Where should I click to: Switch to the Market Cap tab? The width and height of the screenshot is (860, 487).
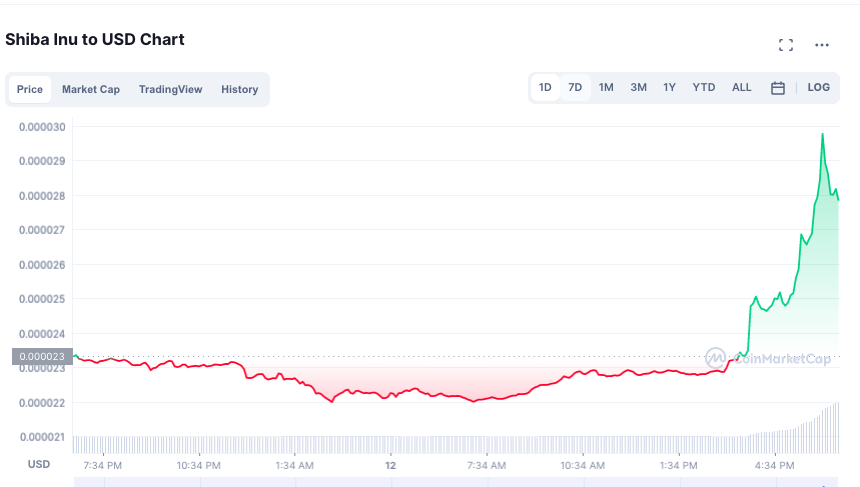point(91,89)
